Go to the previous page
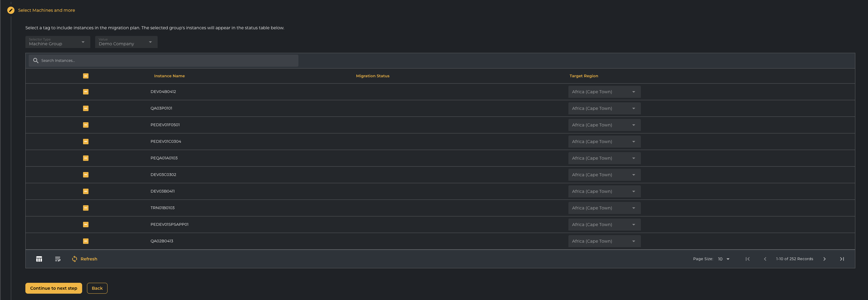The image size is (868, 300). (x=765, y=259)
